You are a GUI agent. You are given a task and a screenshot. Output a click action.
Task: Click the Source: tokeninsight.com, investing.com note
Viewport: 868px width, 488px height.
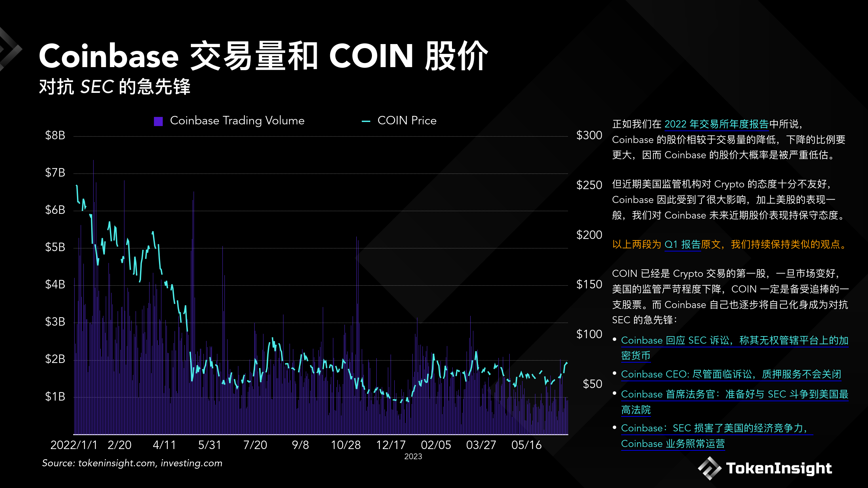(x=132, y=463)
